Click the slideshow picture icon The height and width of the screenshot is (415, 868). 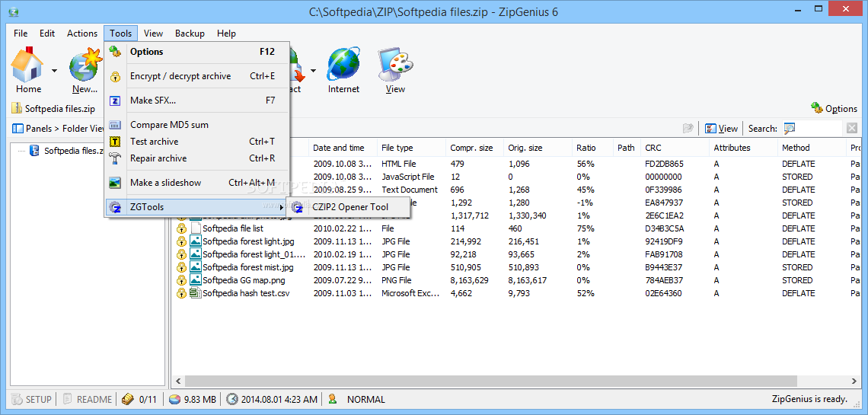(115, 183)
